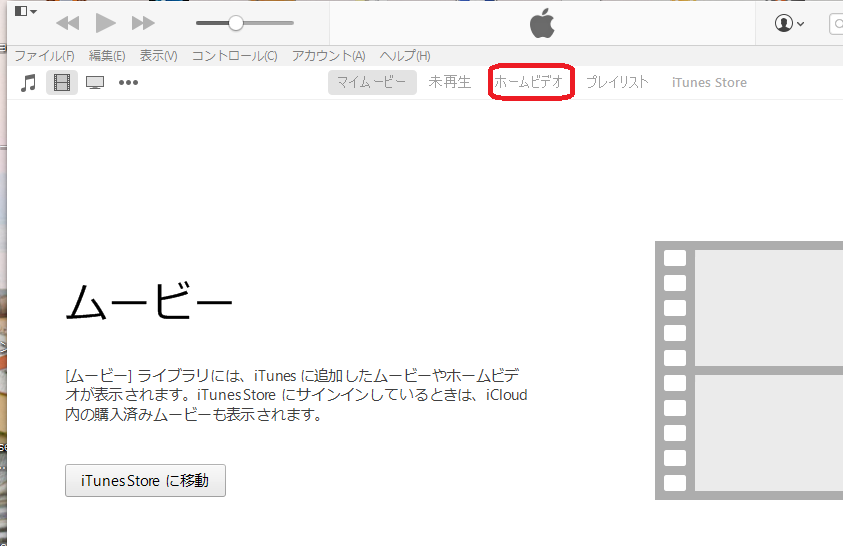Switch to the 未再生 tab
The height and width of the screenshot is (546, 843).
[x=449, y=82]
